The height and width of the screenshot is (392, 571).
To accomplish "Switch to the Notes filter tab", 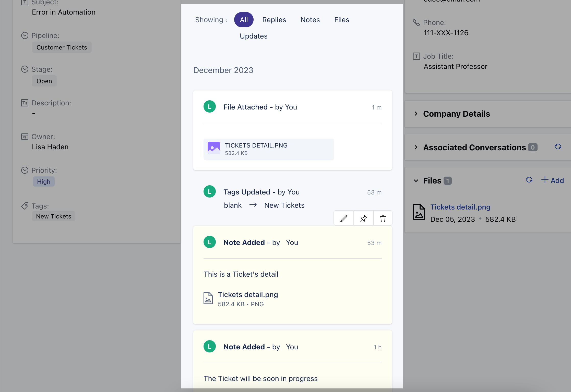I will pos(310,20).
